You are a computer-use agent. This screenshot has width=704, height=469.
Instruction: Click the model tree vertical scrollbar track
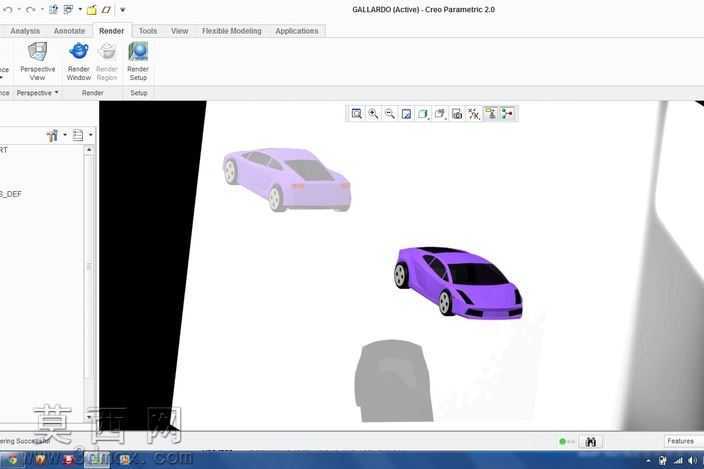(x=89, y=283)
